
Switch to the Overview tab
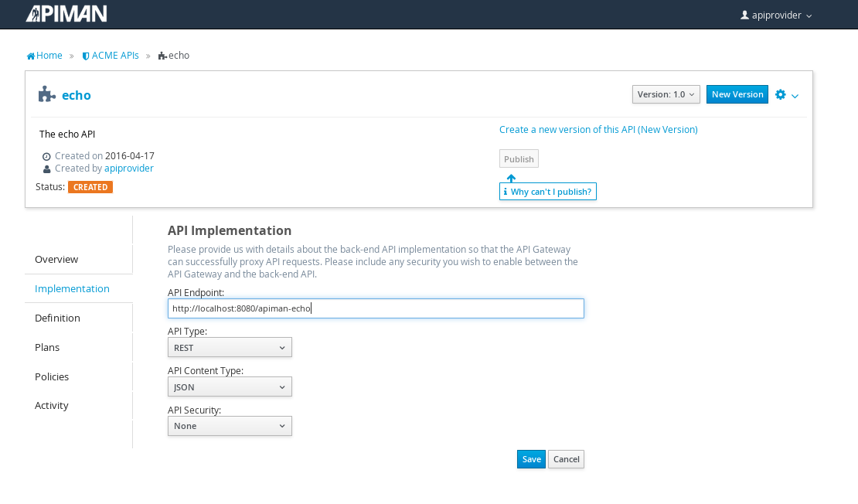56,260
